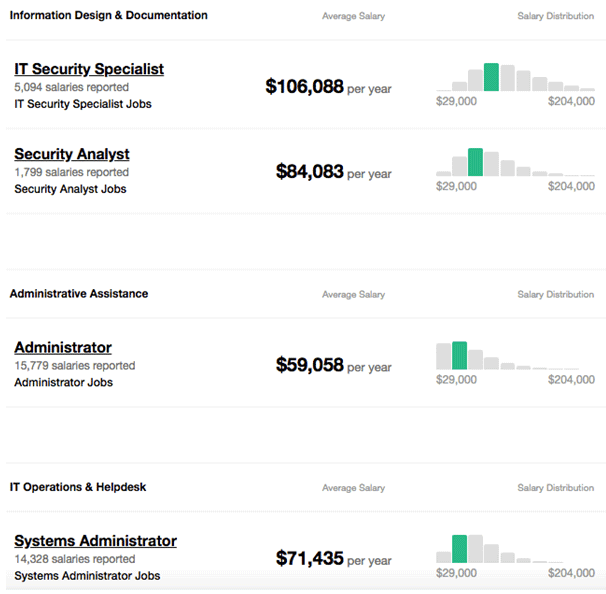Image resolution: width=606 pixels, height=594 pixels.
Task: Click green bar in Administrator salary histogram
Action: coord(460,355)
